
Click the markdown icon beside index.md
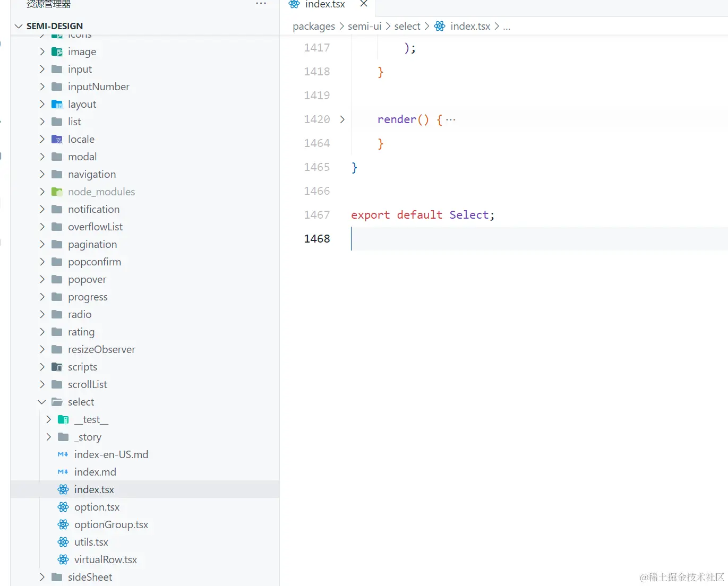point(63,472)
